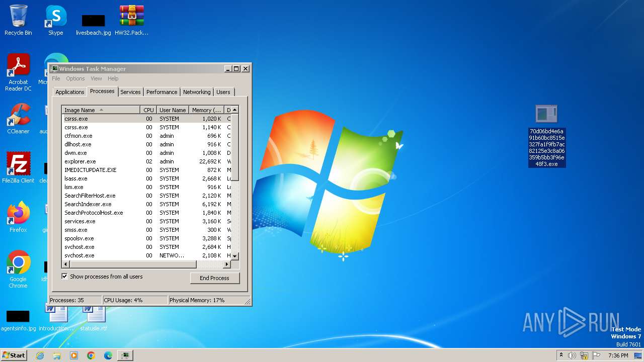Switch to the Users tab
The height and width of the screenshot is (362, 644).
[x=223, y=92]
